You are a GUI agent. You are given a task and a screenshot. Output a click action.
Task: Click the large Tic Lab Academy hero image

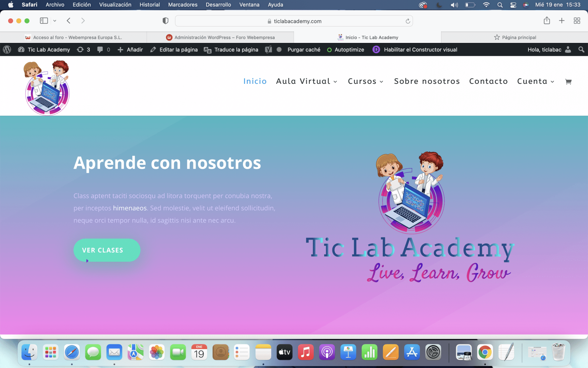410,217
